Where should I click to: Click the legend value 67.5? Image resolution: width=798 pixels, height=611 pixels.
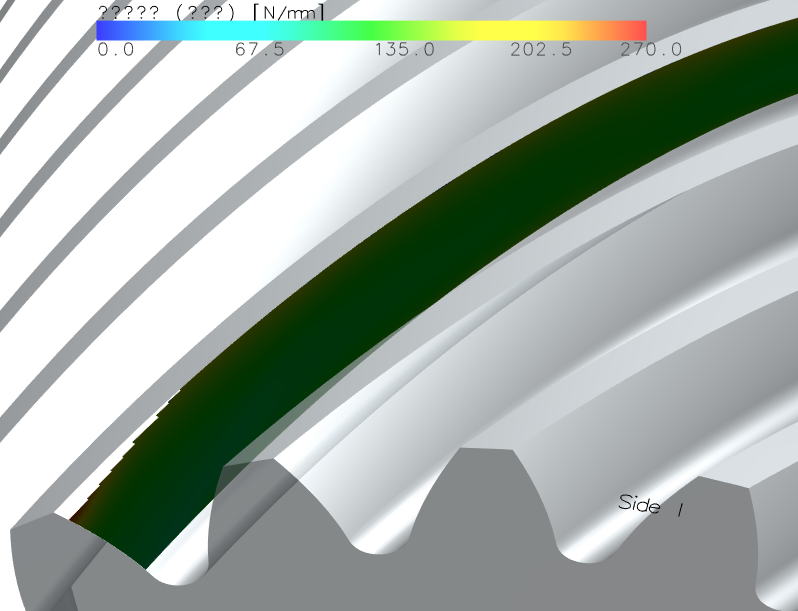pos(260,49)
